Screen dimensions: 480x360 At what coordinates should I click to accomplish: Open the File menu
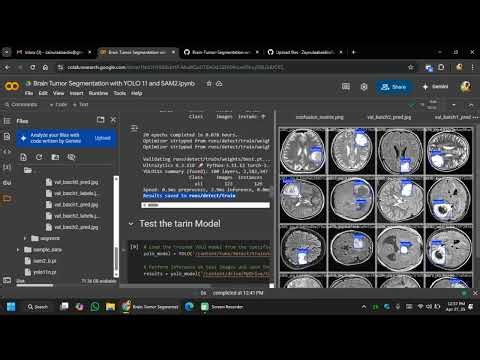[x=29, y=93]
